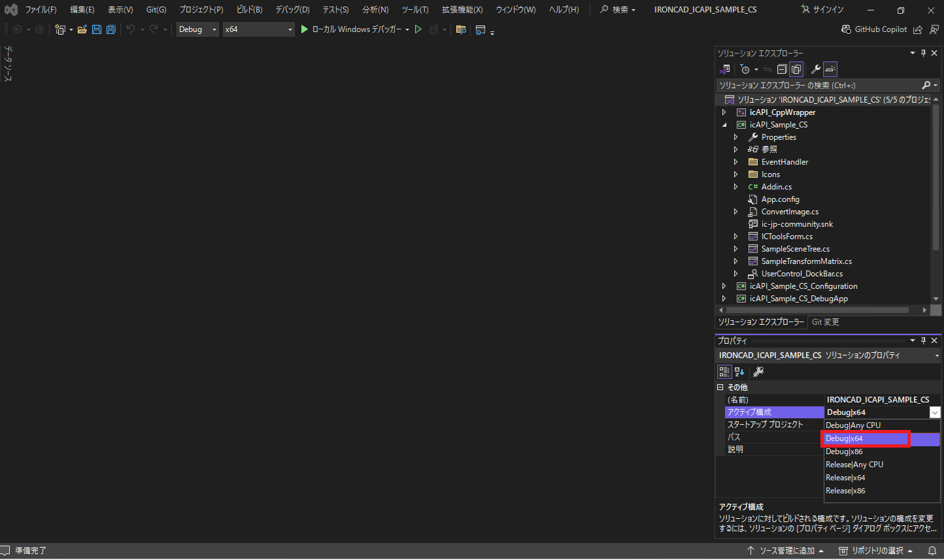Viewport: 944px width, 560px height.
Task: Start the ローカル Windows デバッガー green play button
Action: [x=304, y=29]
